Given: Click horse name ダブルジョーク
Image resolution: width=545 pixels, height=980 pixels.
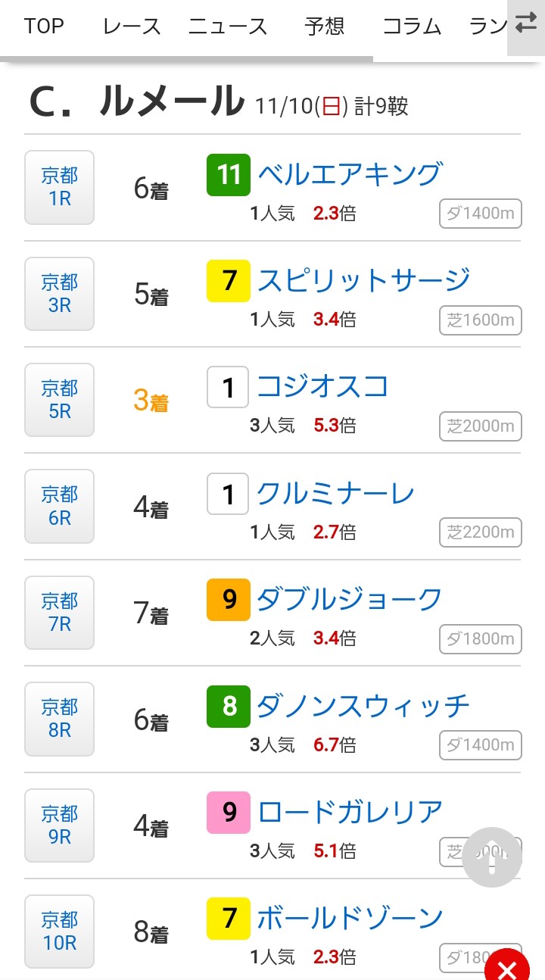Looking at the screenshot, I should point(349,600).
